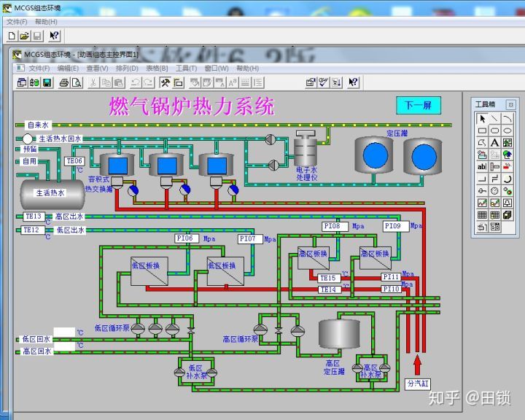The height and width of the screenshot is (420, 525).
Task: Close the 工具箱 toolbox panel
Action: tap(512, 104)
